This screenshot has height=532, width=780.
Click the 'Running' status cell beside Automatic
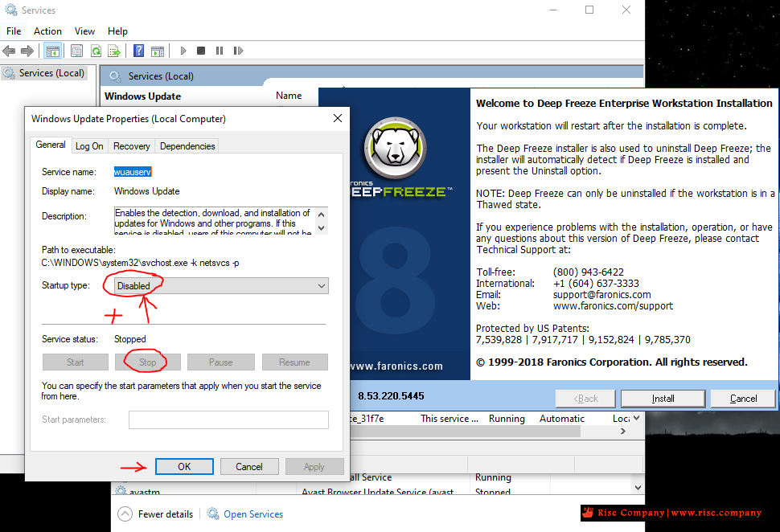507,419
